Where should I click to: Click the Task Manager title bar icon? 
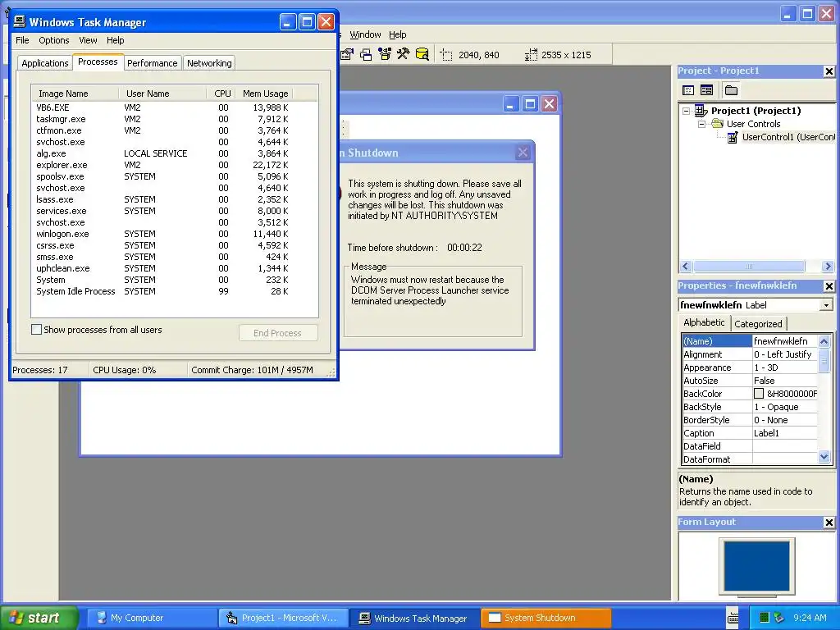click(x=20, y=21)
